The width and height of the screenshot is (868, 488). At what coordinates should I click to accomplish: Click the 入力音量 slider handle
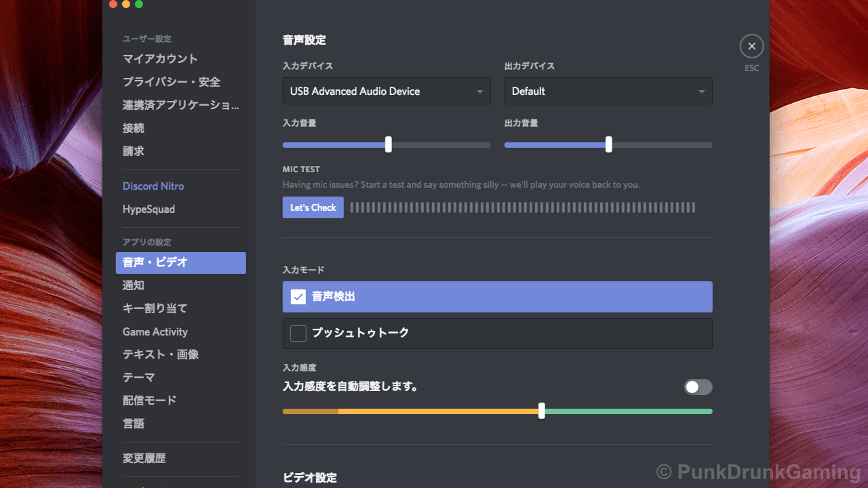pos(389,144)
